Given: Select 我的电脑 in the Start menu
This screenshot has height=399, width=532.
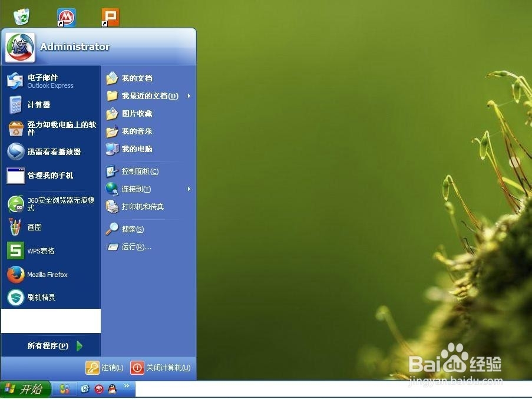Looking at the screenshot, I should [x=136, y=149].
